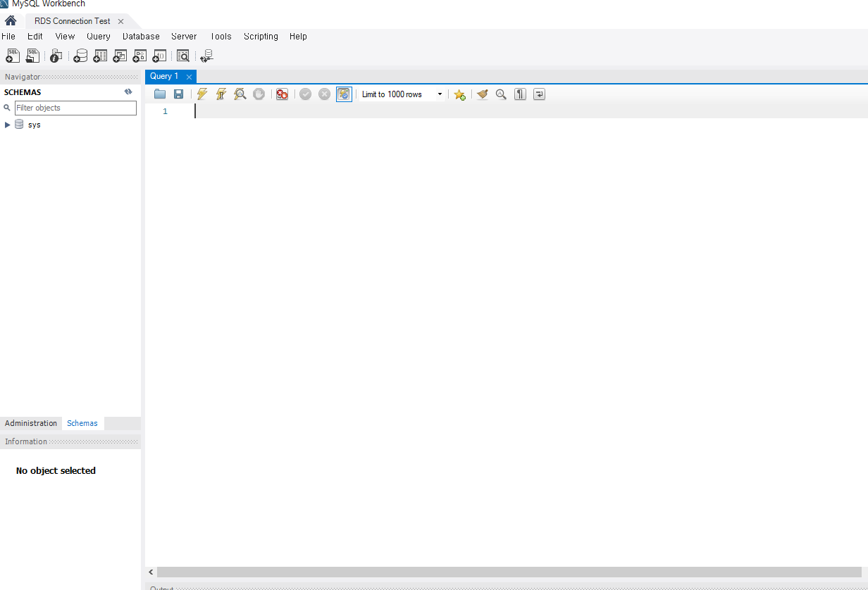
Task: Execute statement under keyboard cursor
Action: 221,94
